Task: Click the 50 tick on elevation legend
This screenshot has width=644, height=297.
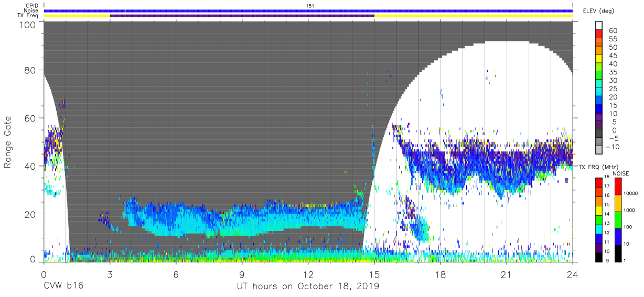Action: point(613,47)
